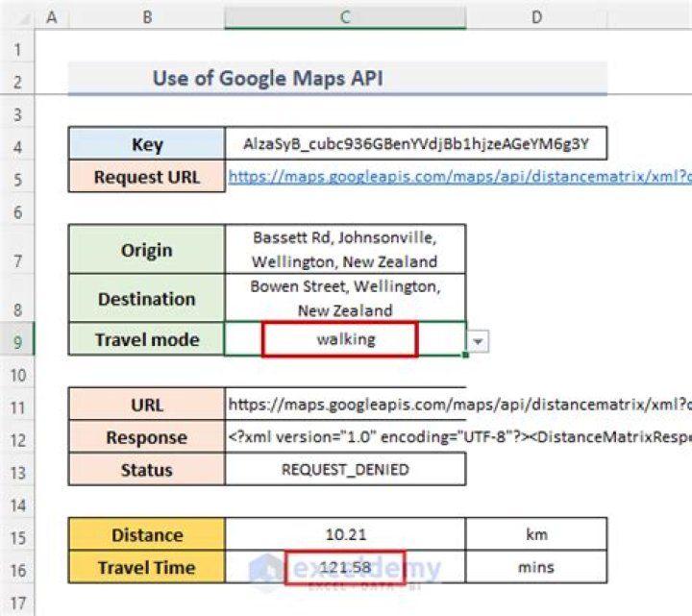Click the Destination address cell
The image size is (692, 616).
pyautogui.click(x=345, y=298)
